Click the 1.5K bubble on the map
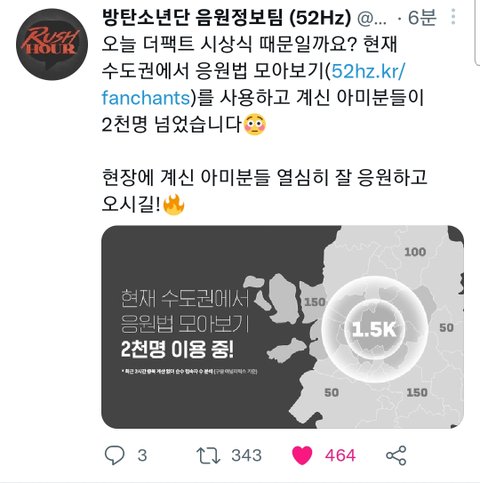Screen dimensions: 480x483 (x=374, y=329)
